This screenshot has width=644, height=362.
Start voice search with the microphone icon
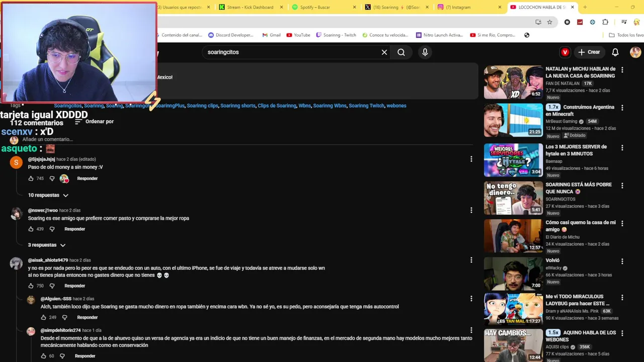425,52
